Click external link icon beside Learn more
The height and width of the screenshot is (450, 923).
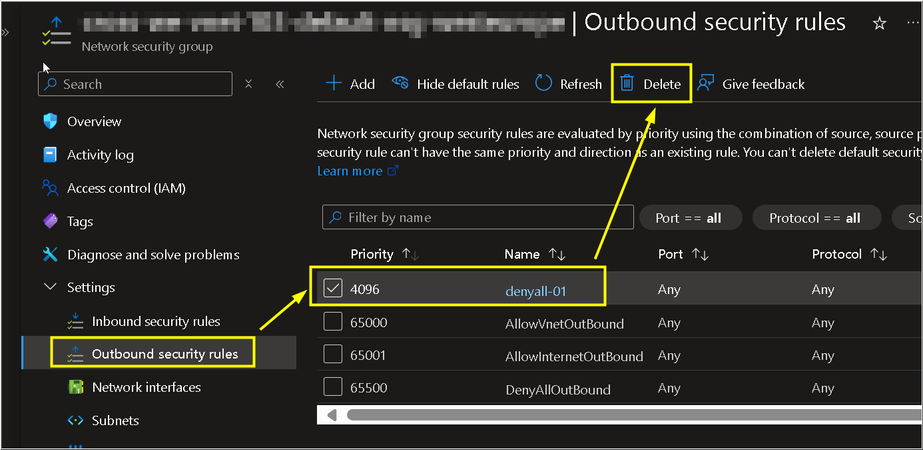point(393,171)
